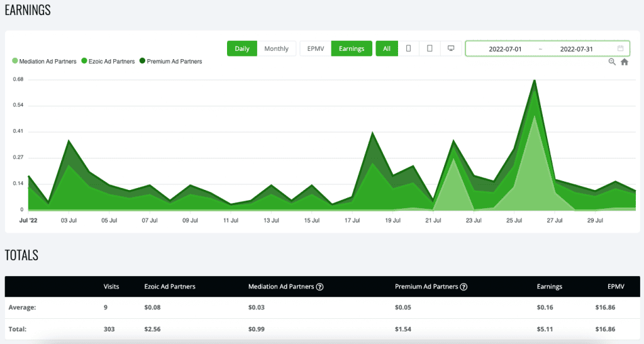The image size is (644, 344).
Task: Select average earnings value $0.16
Action: (545, 308)
